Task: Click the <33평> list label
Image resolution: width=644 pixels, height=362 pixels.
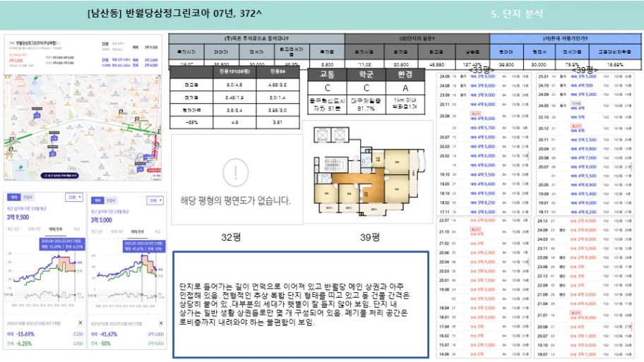Action: [482, 70]
